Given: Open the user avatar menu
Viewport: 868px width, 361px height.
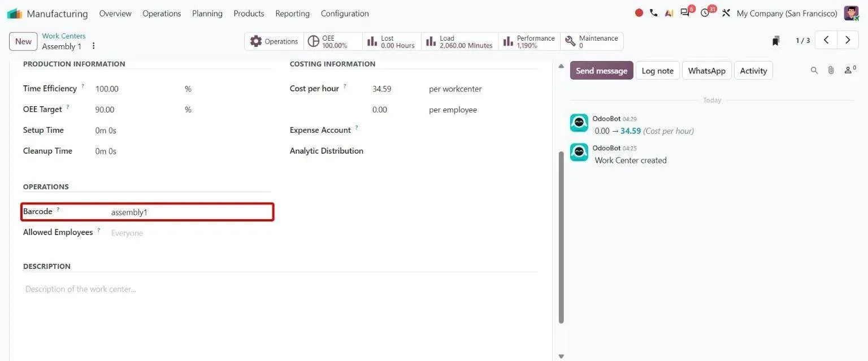Looking at the screenshot, I should pyautogui.click(x=851, y=13).
